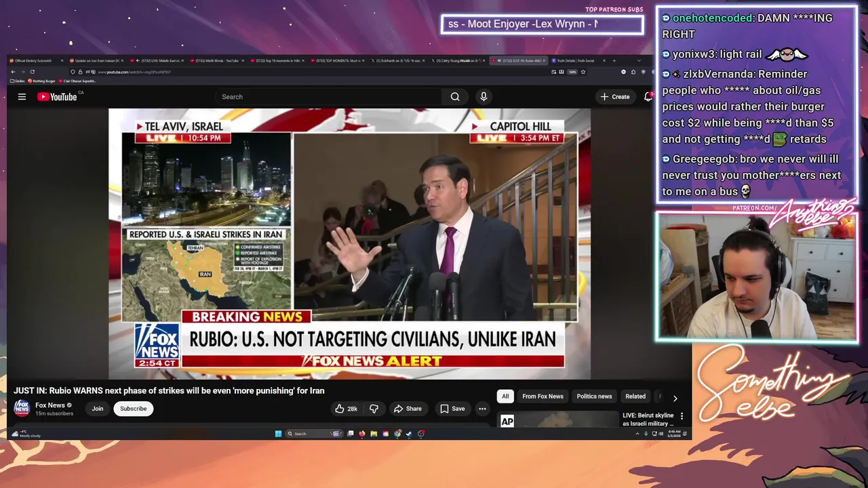Open Fox News channel avatar
This screenshot has width=868, height=488.
click(x=22, y=408)
